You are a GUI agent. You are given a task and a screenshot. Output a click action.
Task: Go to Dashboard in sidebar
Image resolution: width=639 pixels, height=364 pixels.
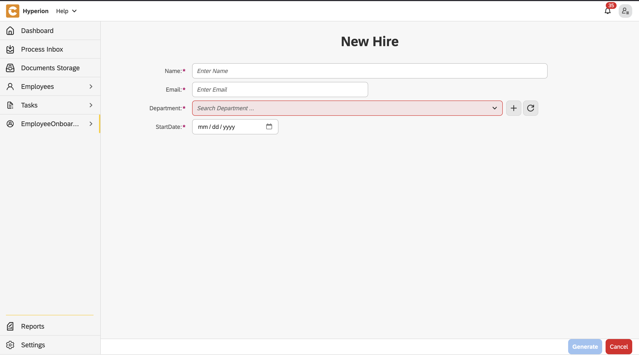click(x=50, y=30)
